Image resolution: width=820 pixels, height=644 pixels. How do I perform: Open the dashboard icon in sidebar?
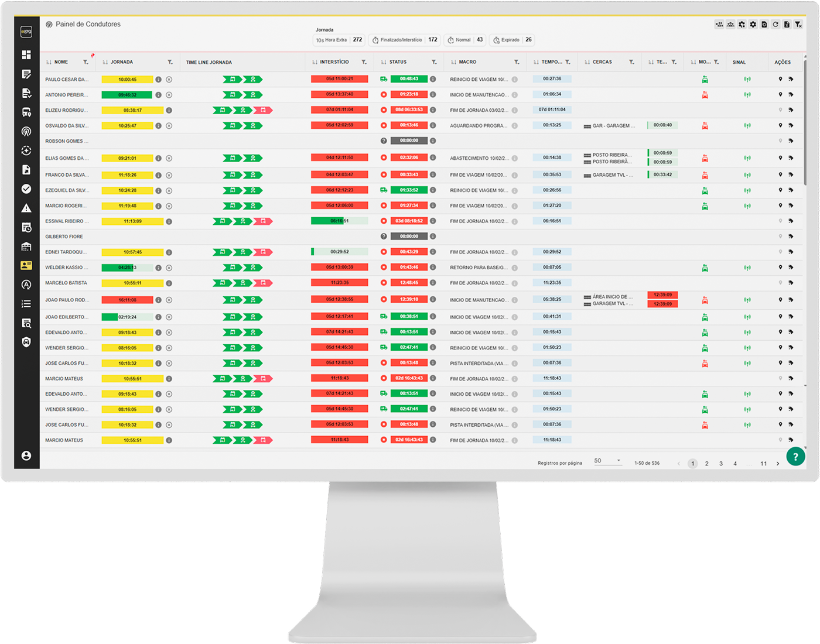pyautogui.click(x=26, y=55)
